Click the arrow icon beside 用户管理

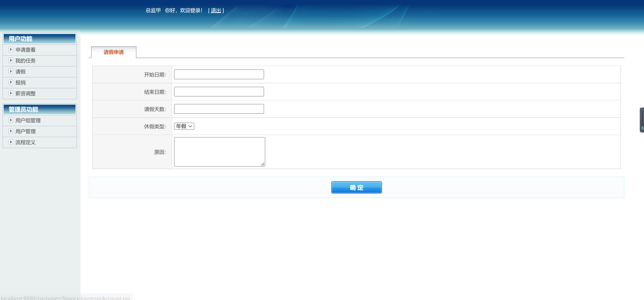(11, 131)
